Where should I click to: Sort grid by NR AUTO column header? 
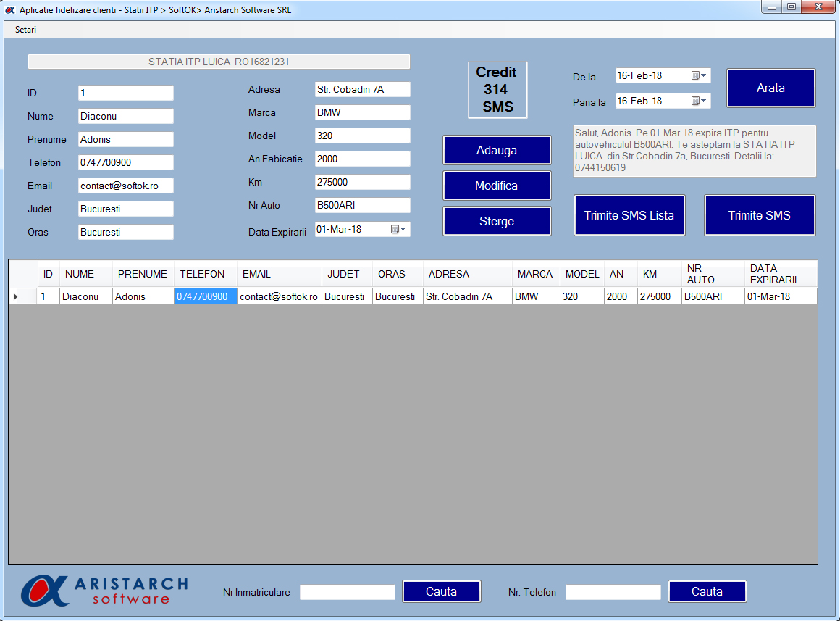(x=713, y=274)
